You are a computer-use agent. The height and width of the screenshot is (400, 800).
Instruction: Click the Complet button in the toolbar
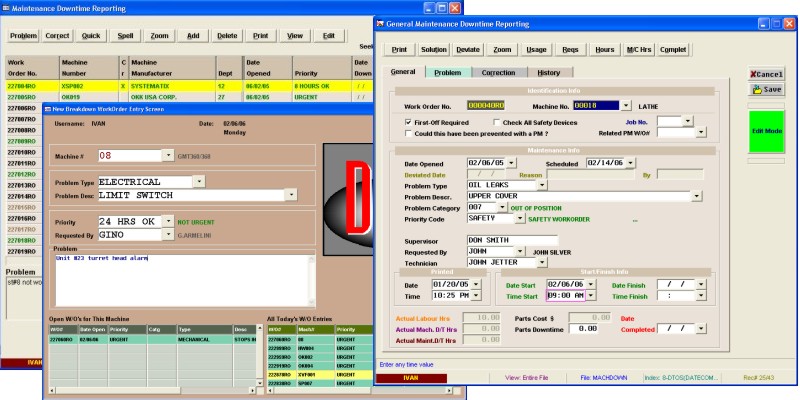tap(673, 48)
